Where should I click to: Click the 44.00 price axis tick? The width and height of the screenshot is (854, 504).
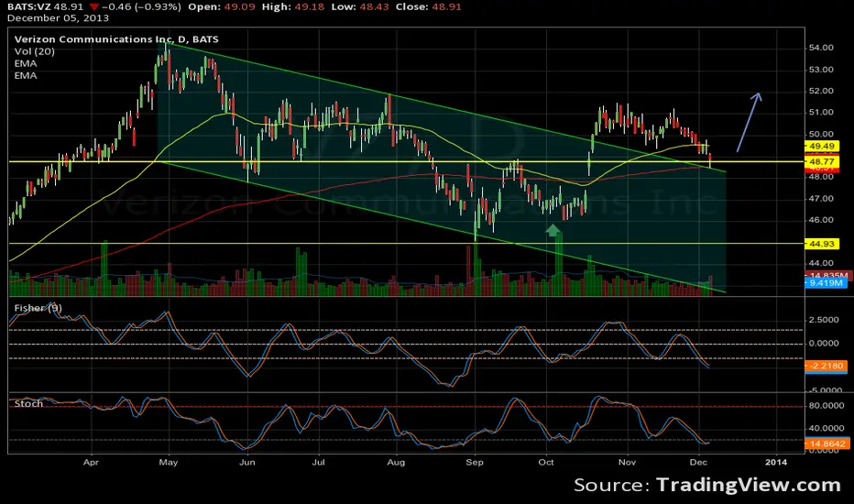click(x=821, y=263)
